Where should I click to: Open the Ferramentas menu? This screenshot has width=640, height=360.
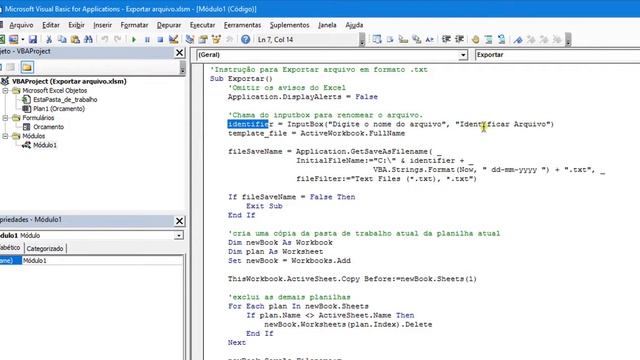tap(242, 25)
